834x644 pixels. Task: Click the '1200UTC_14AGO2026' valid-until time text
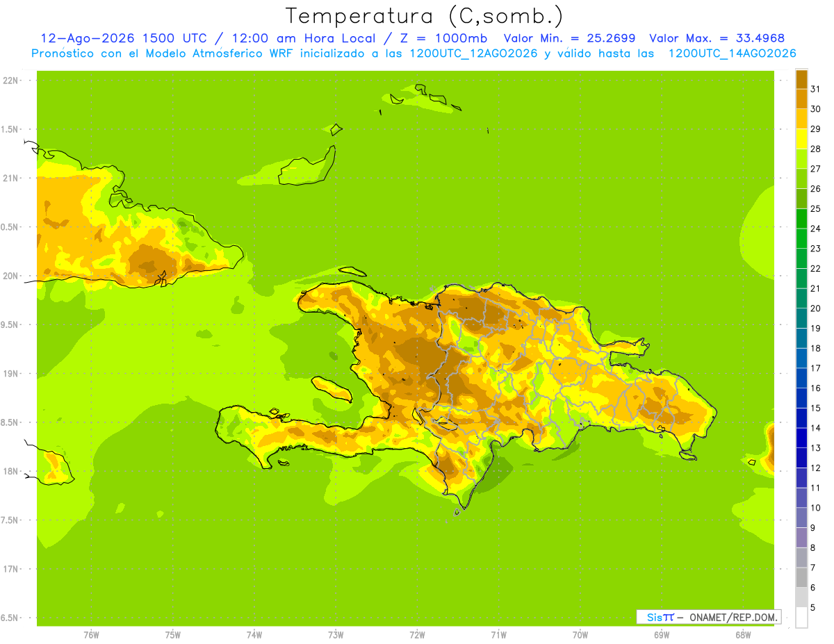point(732,53)
